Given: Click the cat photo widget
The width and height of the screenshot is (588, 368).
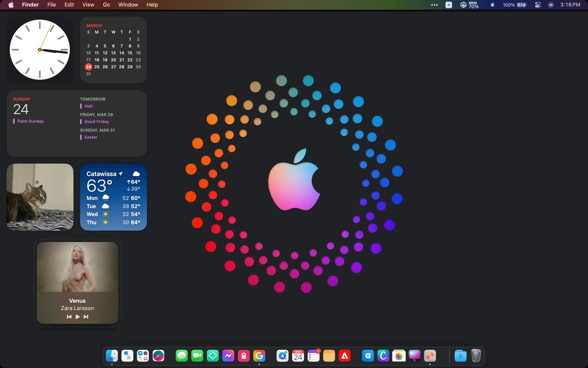Looking at the screenshot, I should pyautogui.click(x=40, y=197).
